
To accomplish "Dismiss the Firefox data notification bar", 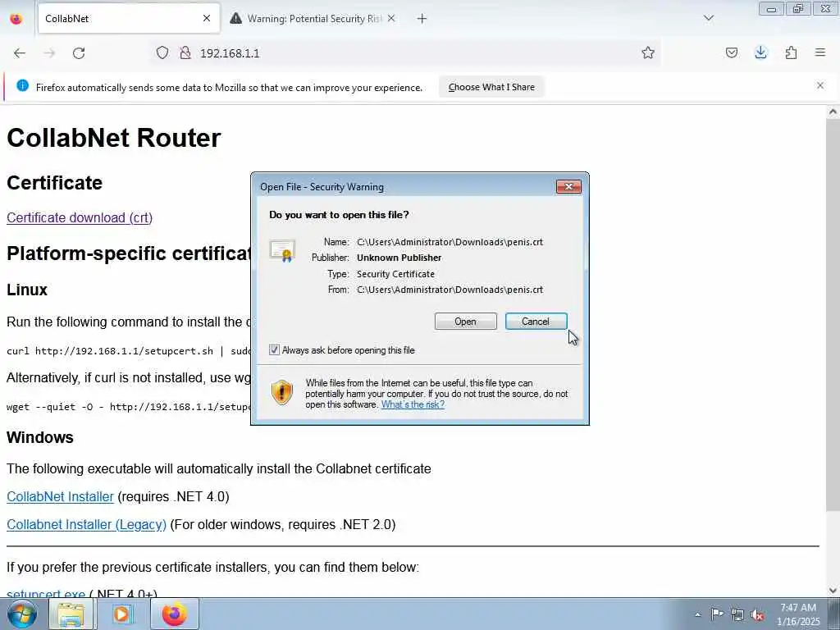I will 819,85.
